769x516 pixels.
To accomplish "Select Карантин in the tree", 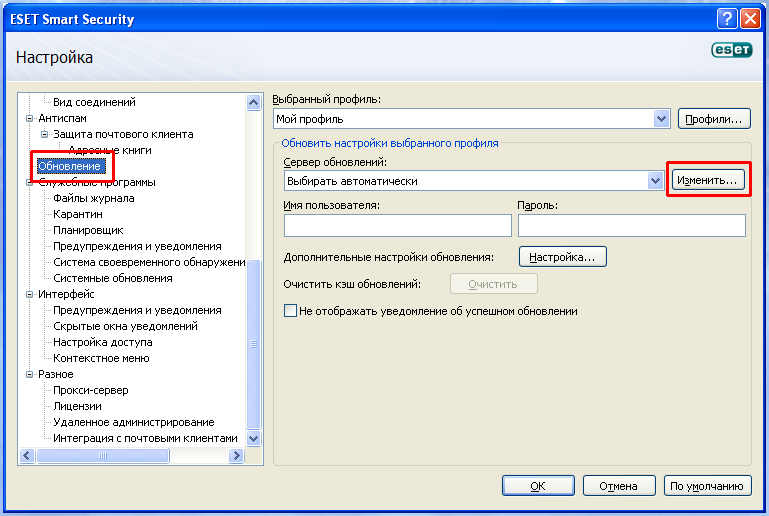I will [x=77, y=214].
